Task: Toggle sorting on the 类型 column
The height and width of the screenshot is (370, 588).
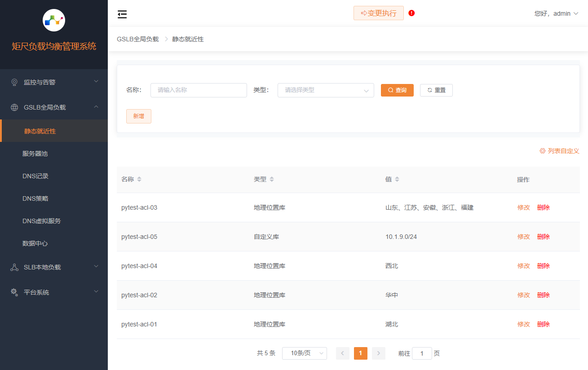Action: tap(272, 179)
